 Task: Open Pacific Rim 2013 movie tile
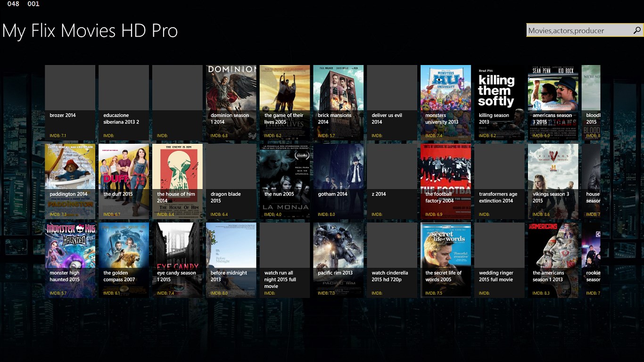click(x=338, y=260)
